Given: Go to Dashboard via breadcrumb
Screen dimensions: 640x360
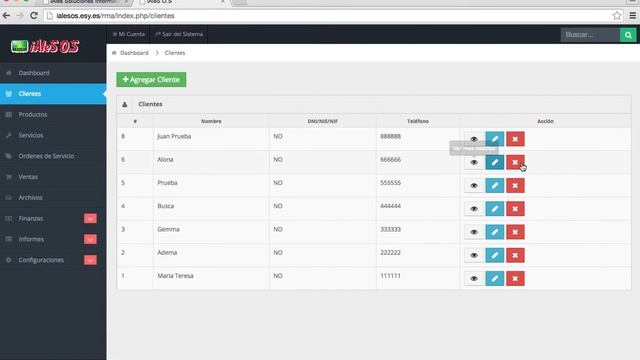Looking at the screenshot, I should pos(134,53).
